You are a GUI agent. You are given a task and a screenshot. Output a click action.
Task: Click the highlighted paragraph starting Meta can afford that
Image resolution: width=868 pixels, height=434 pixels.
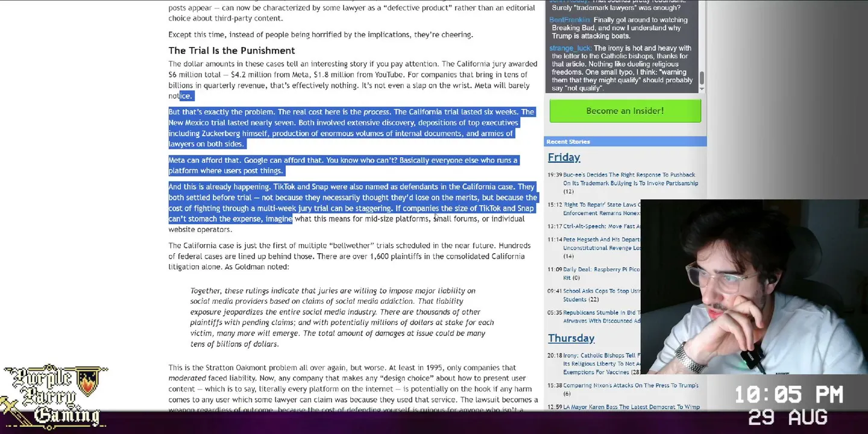coord(343,165)
